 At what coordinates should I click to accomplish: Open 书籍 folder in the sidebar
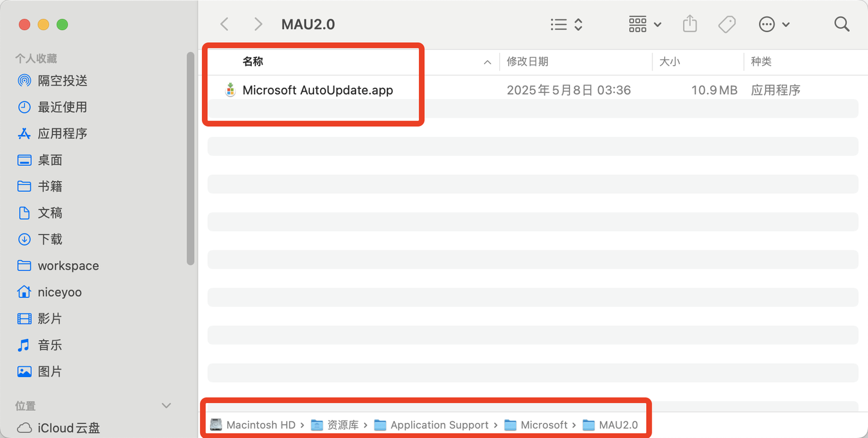pyautogui.click(x=50, y=186)
